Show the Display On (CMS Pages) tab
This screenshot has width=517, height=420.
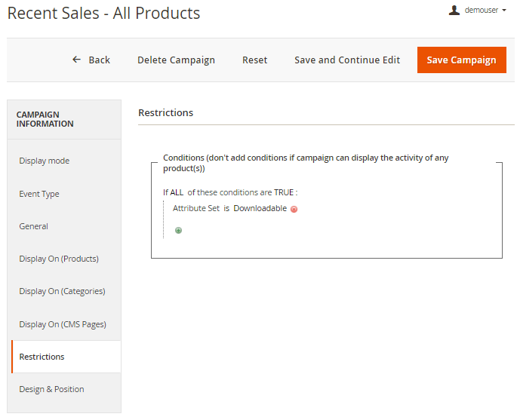(63, 324)
